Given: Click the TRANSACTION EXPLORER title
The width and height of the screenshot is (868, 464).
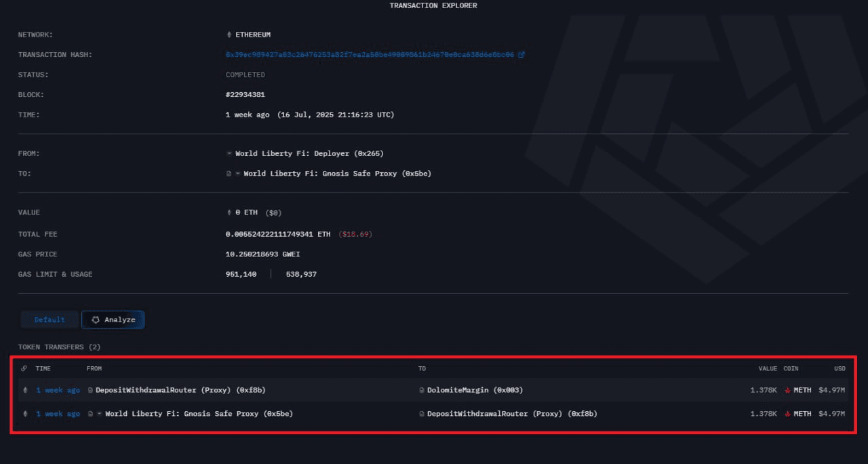Looking at the screenshot, I should coord(433,6).
